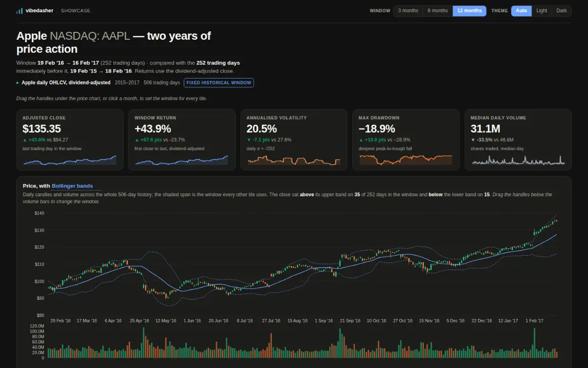Image resolution: width=588 pixels, height=368 pixels.
Task: Open the Window Return tile sparkline
Action: pyautogui.click(x=181, y=160)
